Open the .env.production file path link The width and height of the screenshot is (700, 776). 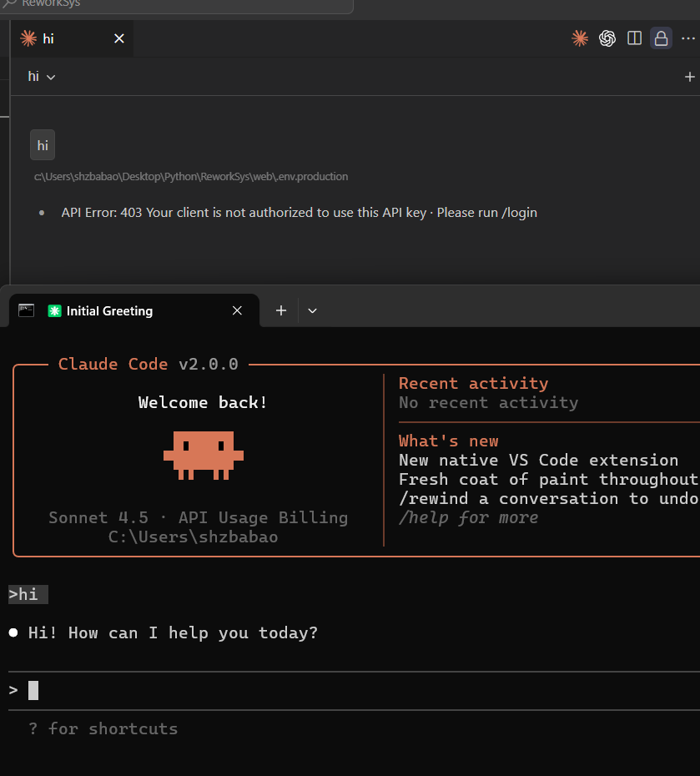(x=191, y=177)
